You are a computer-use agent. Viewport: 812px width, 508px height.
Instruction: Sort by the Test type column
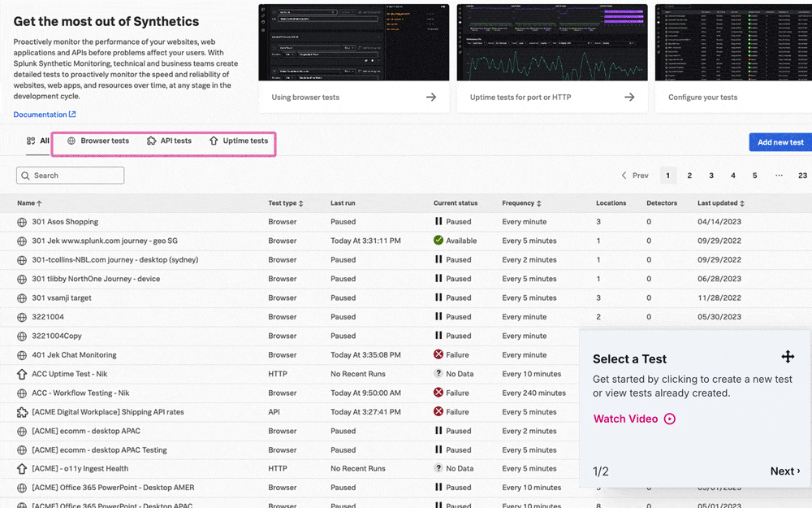pyautogui.click(x=285, y=203)
